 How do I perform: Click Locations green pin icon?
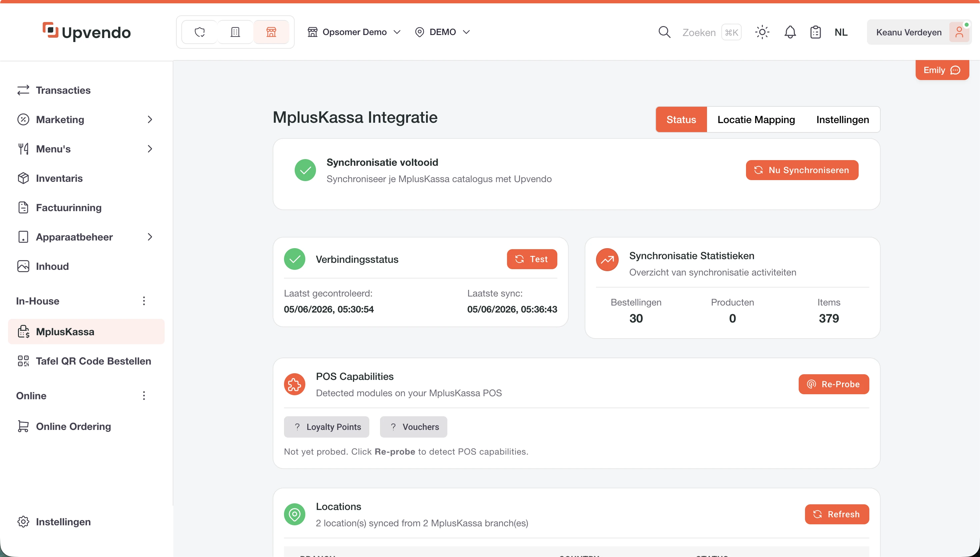tap(294, 515)
